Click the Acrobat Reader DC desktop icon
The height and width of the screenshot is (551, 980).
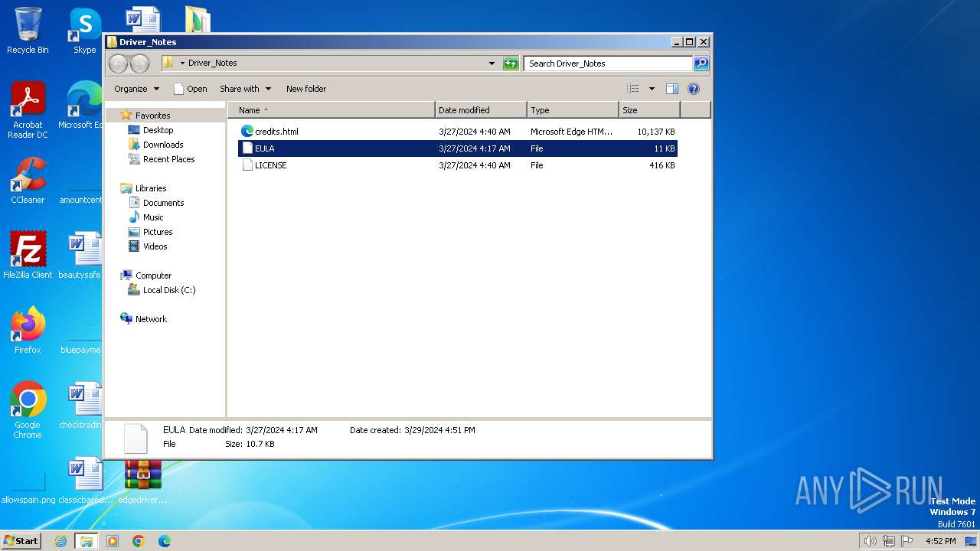coord(28,110)
